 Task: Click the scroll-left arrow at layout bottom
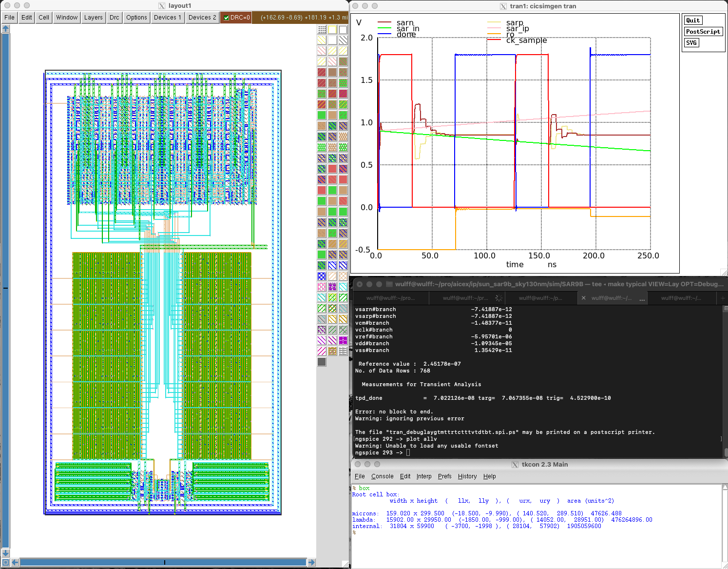pos(15,562)
